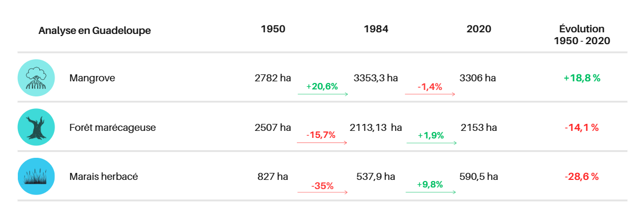Click the Analyse en Guadeloupe title
The height and width of the screenshot is (223, 644).
pos(94,31)
